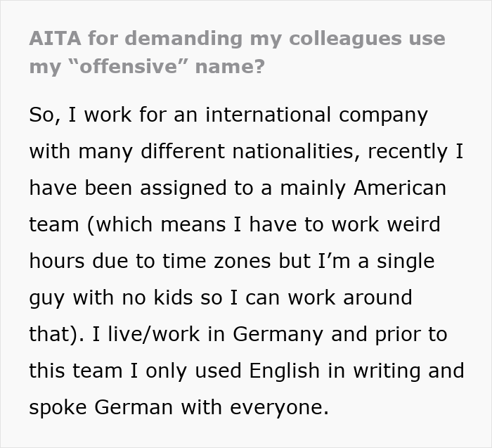Click the word "Germany" in the paragraph
Image resolution: width=492 pixels, height=448 pixels.
click(276, 334)
